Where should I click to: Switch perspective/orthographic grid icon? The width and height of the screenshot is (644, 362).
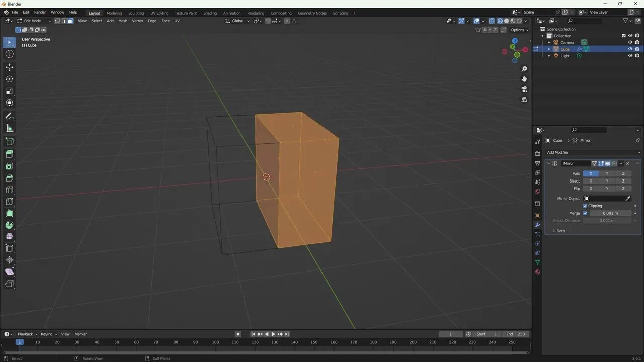pyautogui.click(x=524, y=100)
